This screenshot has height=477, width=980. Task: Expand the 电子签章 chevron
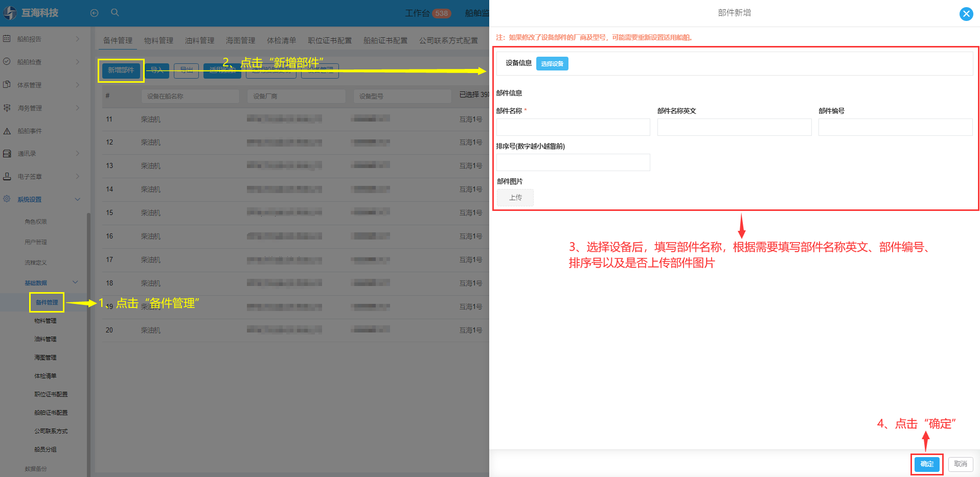click(x=78, y=176)
